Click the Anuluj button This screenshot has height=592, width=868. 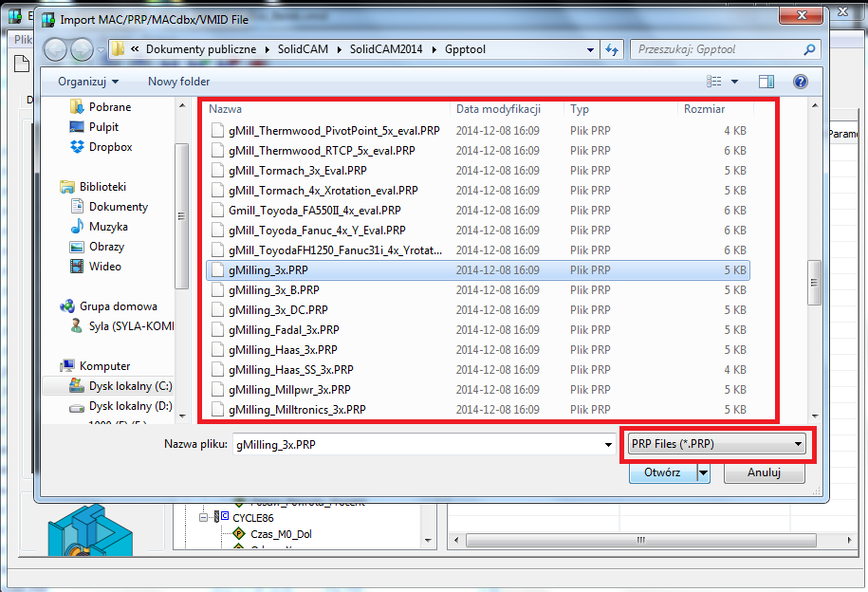tap(764, 472)
